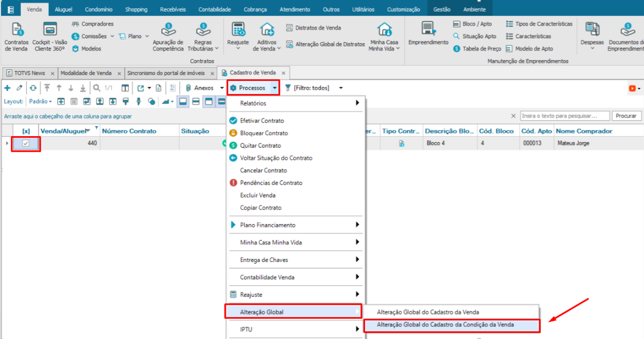Open the Anexos dropdown arrow
This screenshot has width=644, height=339.
(x=222, y=88)
